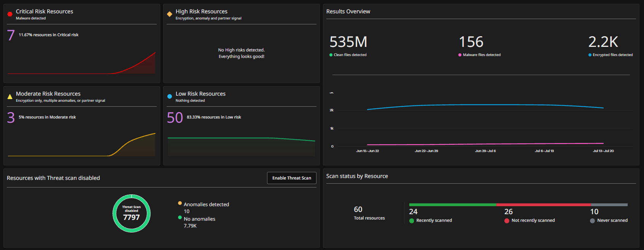
Task: Click the 5% resources in Moderate risk text
Action: coord(47,117)
